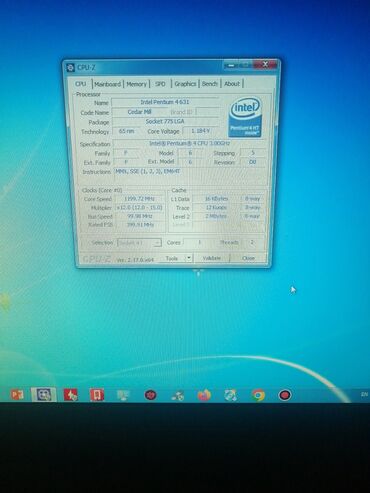The width and height of the screenshot is (370, 493).
Task: Click the Intel Pentium 4 HT logo
Action: (245, 117)
